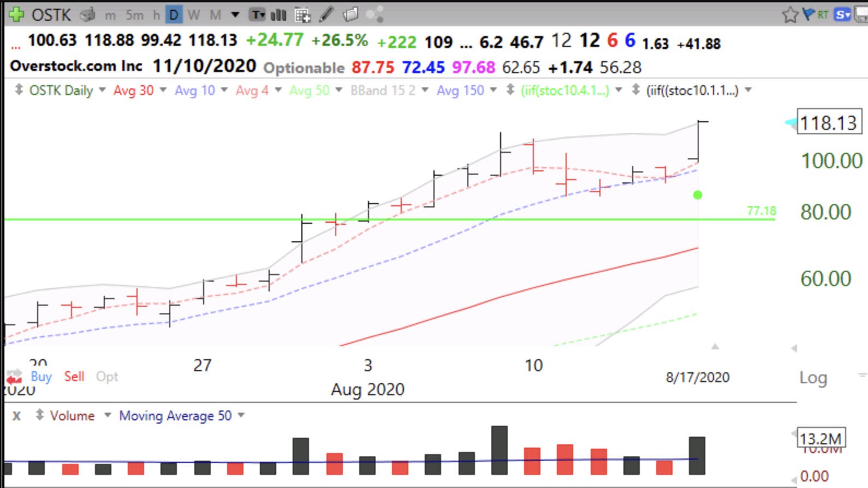Select the Daily 'D' timeframe
The image size is (868, 488).
point(174,15)
